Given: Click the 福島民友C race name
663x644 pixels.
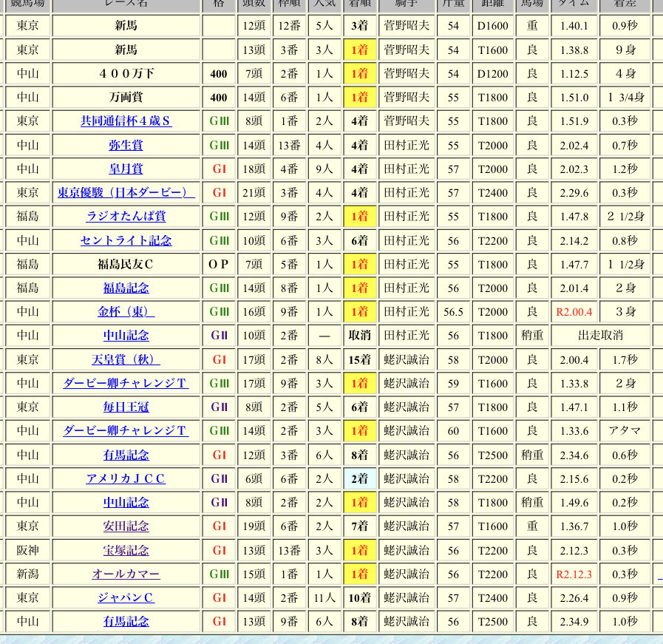Looking at the screenshot, I should [126, 264].
